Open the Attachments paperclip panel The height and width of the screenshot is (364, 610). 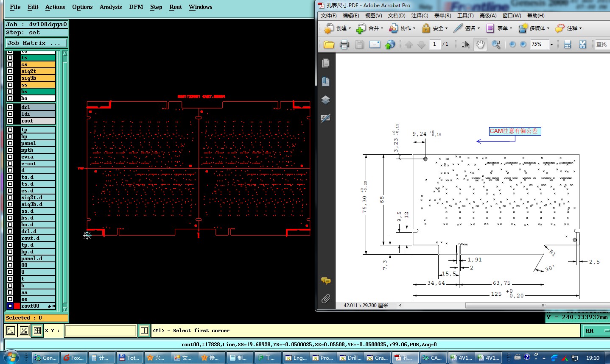(x=325, y=299)
